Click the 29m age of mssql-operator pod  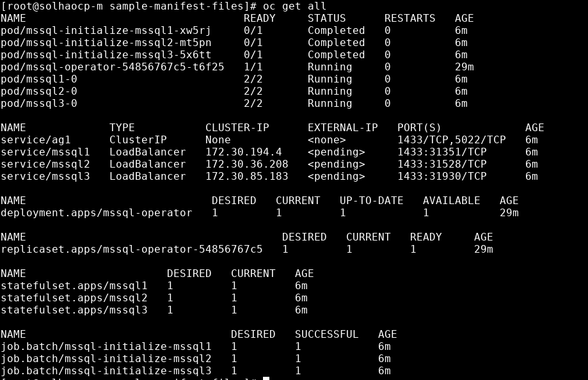click(465, 67)
